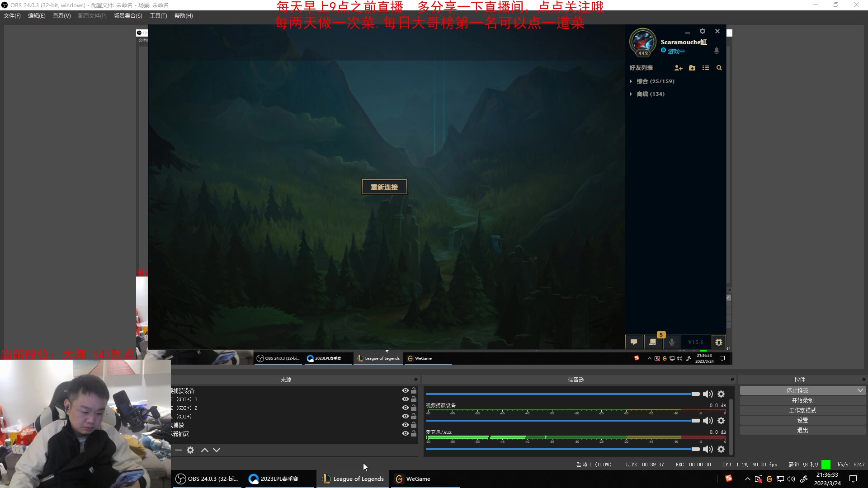Adjust the first mixer channel volume slider
The image size is (868, 488).
coord(563,394)
